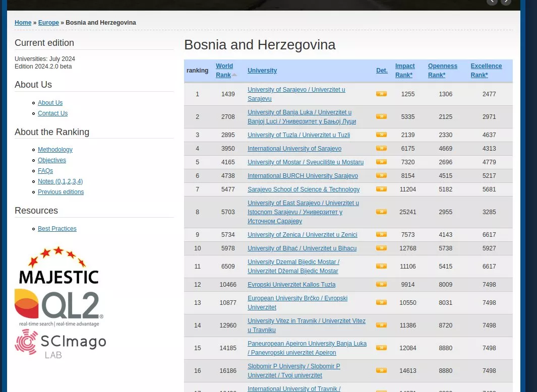Open details icon for International BURCH University
The width and height of the screenshot is (537, 392).
click(381, 175)
